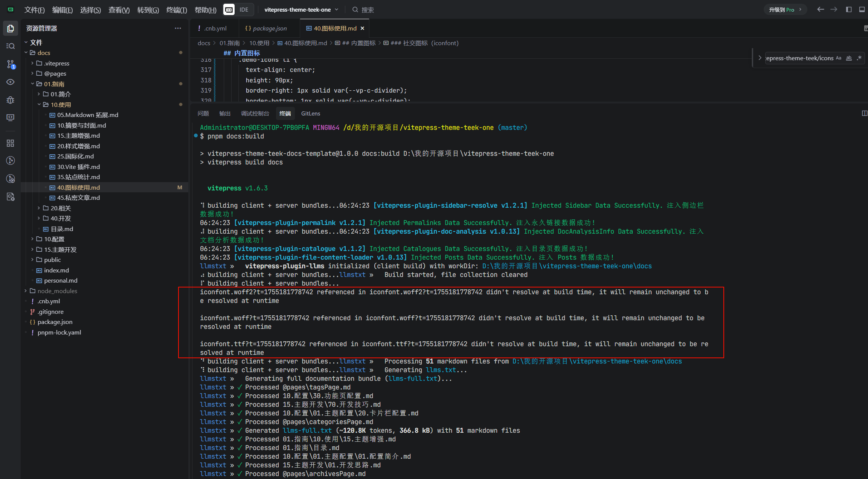Click the 搜索 search field in the title bar

(367, 10)
